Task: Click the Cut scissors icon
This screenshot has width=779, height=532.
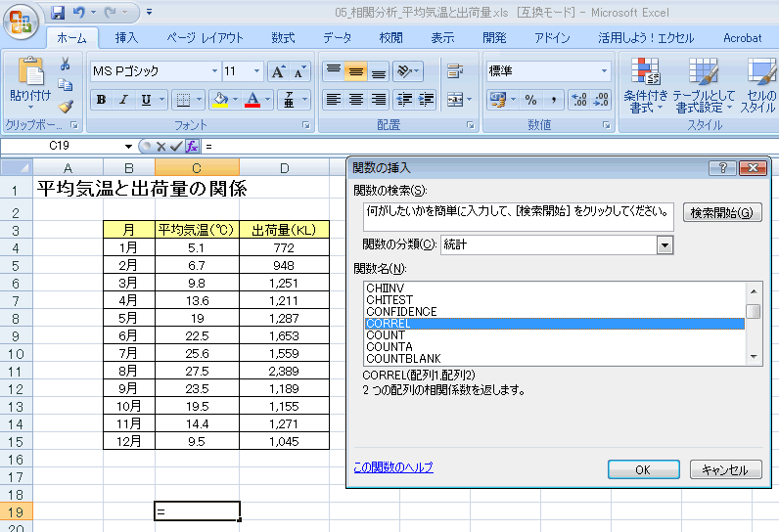Action: pyautogui.click(x=66, y=65)
